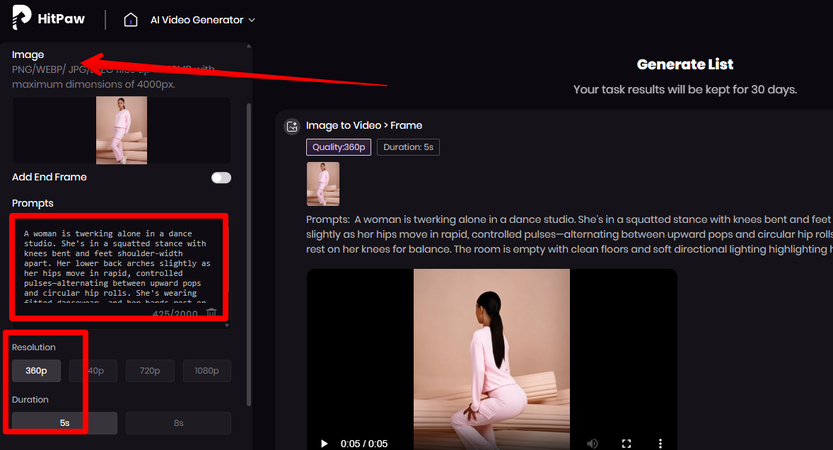Enter fullscreen on the video player

626,443
